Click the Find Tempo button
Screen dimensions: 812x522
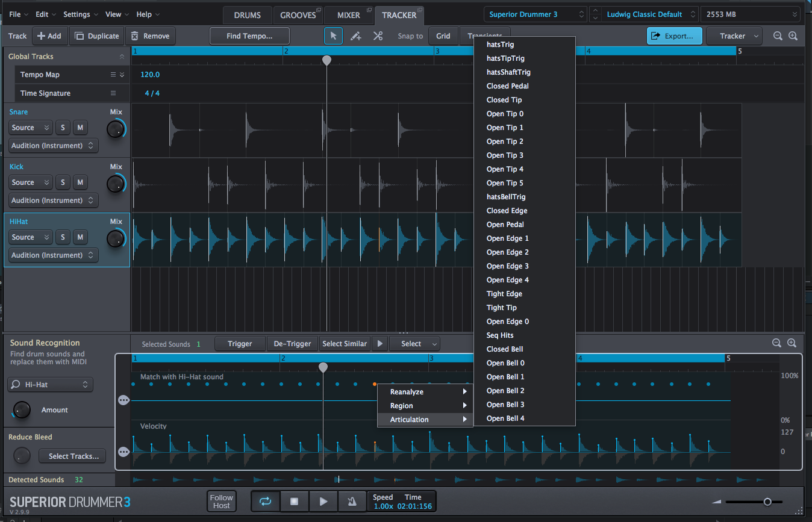point(249,36)
